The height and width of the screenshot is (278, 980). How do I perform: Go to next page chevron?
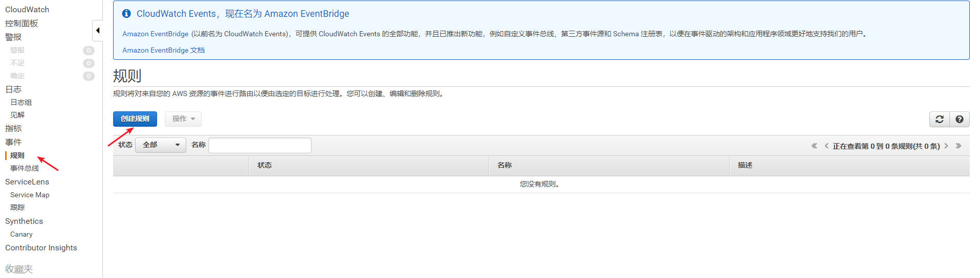point(946,146)
